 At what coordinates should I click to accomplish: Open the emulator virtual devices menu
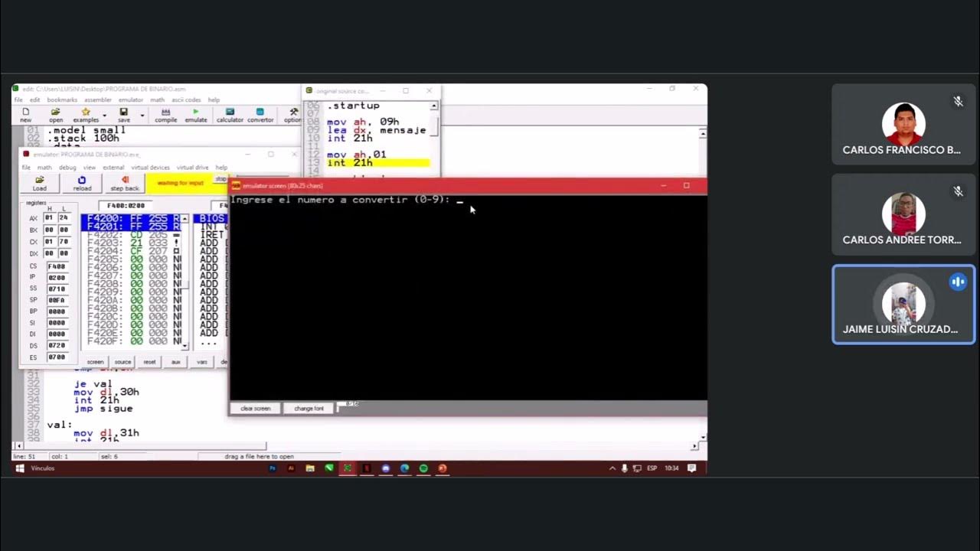click(x=150, y=168)
